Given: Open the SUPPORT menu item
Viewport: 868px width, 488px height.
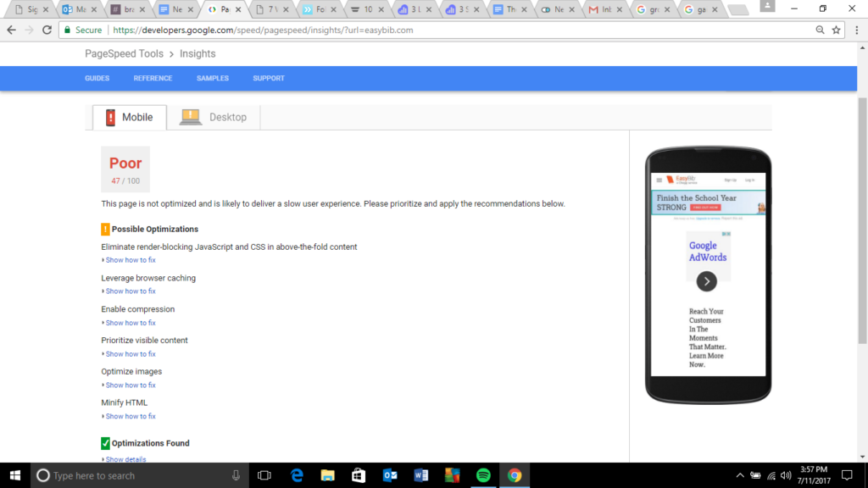Looking at the screenshot, I should [x=269, y=78].
